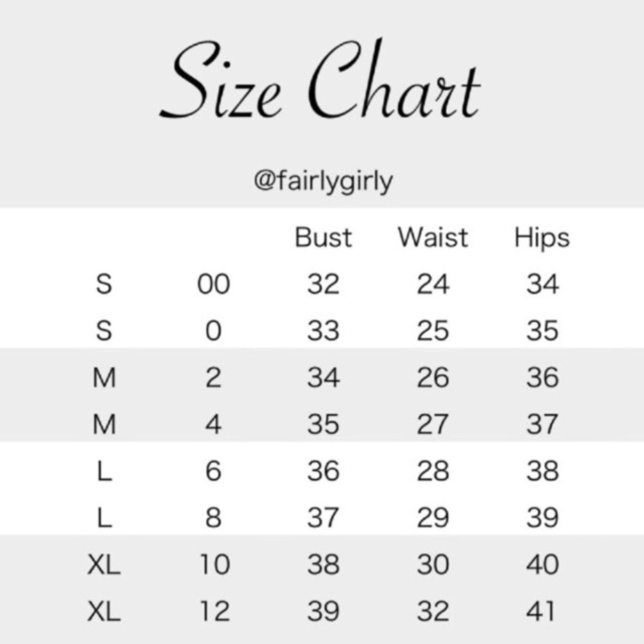Select the Bust column header
The image size is (644, 644).
(323, 238)
